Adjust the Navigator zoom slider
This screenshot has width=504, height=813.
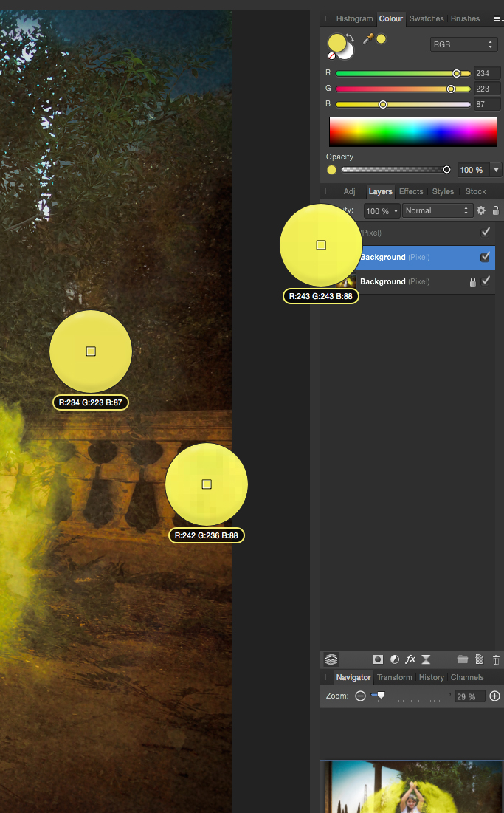410,696
